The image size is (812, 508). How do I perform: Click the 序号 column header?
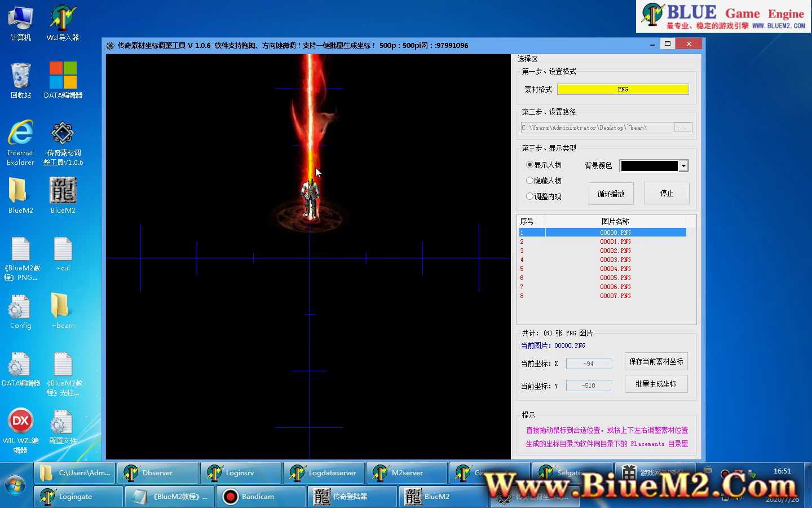tap(531, 221)
